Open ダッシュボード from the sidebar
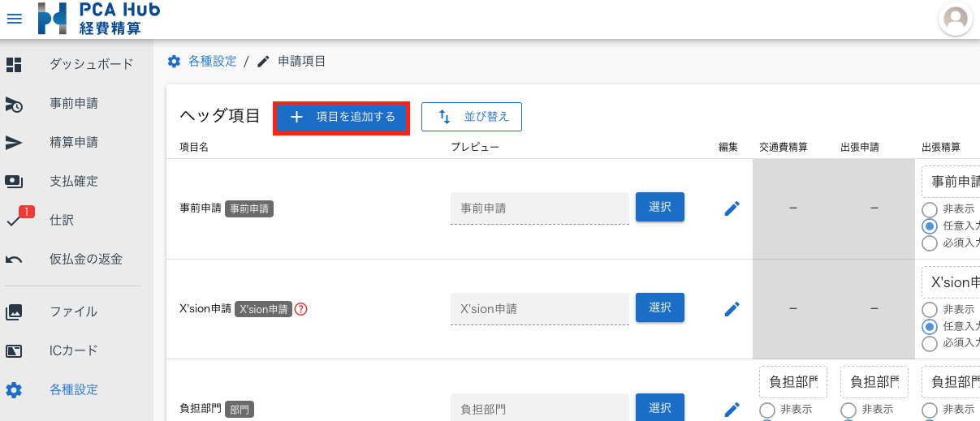980x421 pixels. coord(91,64)
